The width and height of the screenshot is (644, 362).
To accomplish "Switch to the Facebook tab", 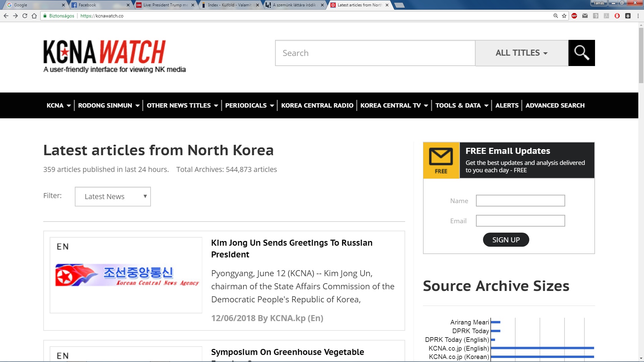I will (99, 5).
